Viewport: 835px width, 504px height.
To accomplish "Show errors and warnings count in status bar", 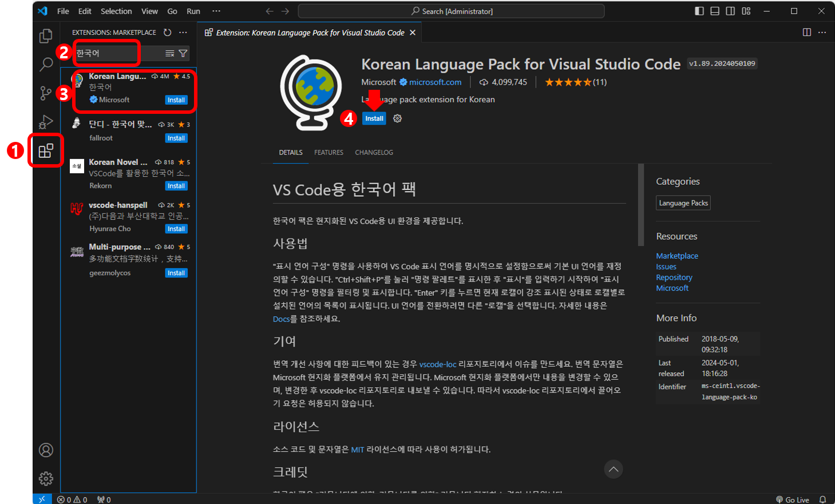I will click(72, 499).
